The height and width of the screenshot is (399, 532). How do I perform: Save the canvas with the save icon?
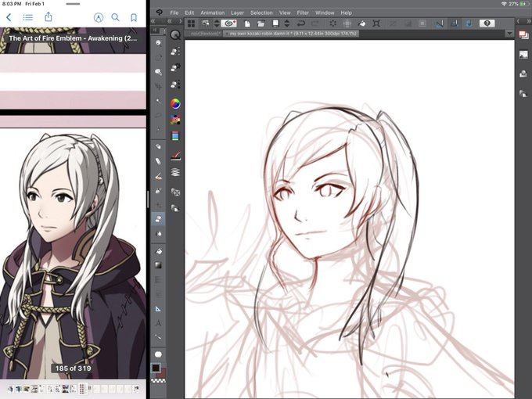click(275, 23)
